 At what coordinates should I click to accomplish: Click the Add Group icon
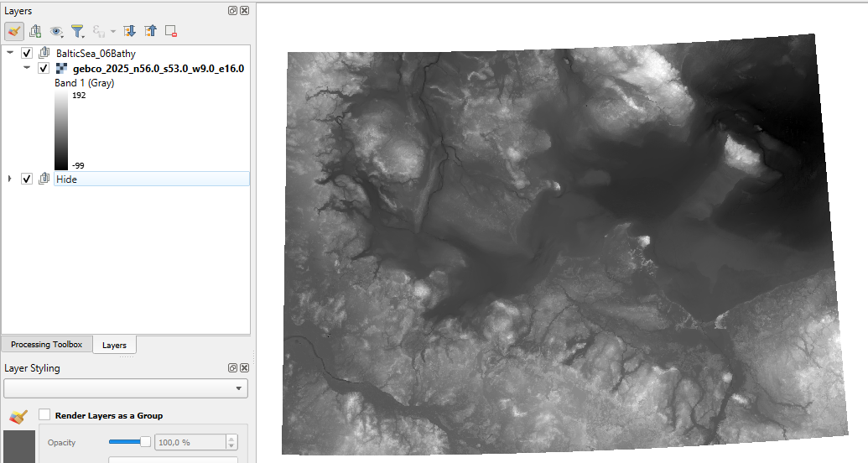[x=35, y=31]
